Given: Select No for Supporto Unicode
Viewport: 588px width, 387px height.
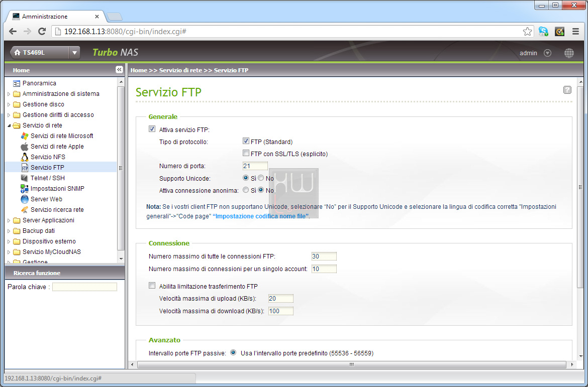Looking at the screenshot, I should click(261, 178).
